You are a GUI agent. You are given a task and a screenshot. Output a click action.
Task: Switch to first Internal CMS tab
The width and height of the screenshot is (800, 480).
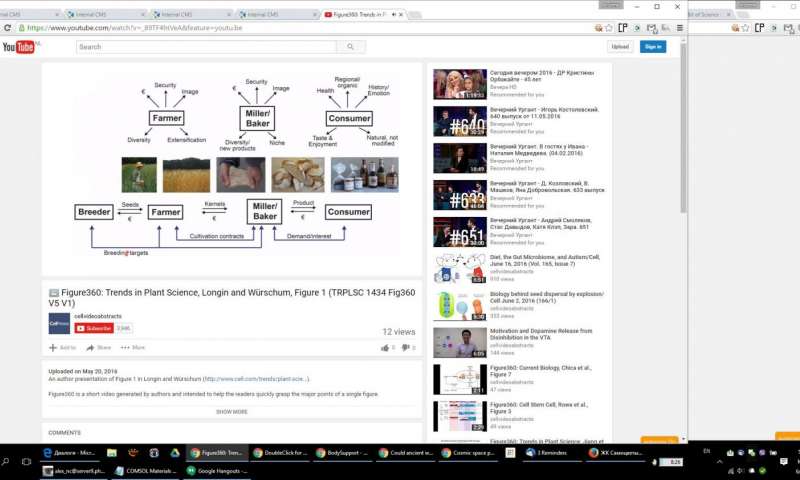pyautogui.click(x=105, y=15)
